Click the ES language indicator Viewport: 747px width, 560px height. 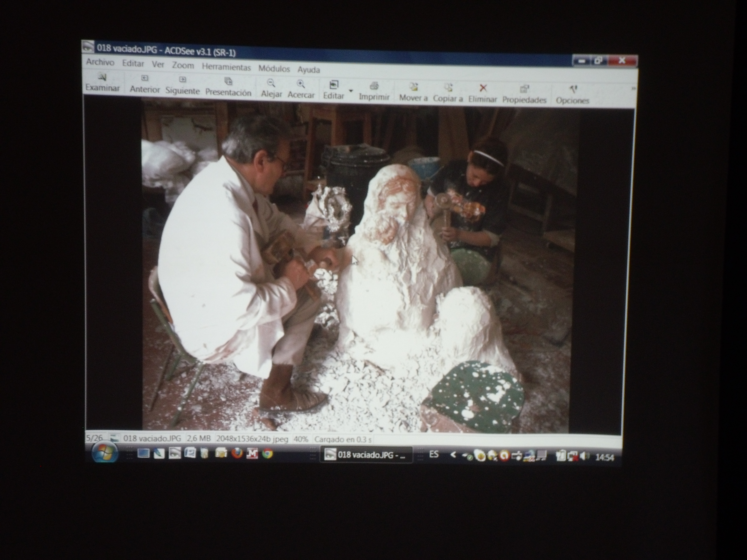pyautogui.click(x=434, y=455)
